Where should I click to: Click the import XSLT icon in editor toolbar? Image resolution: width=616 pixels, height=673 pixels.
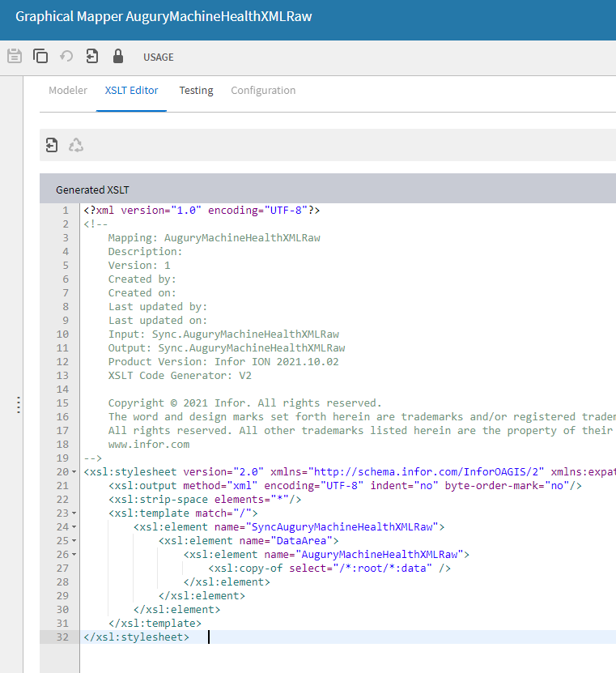coord(52,145)
